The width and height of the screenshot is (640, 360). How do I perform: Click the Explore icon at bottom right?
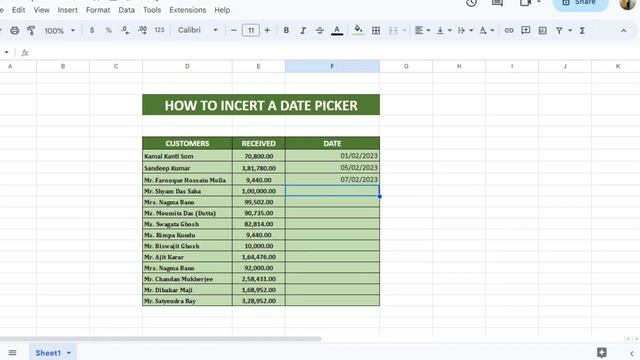(x=602, y=352)
